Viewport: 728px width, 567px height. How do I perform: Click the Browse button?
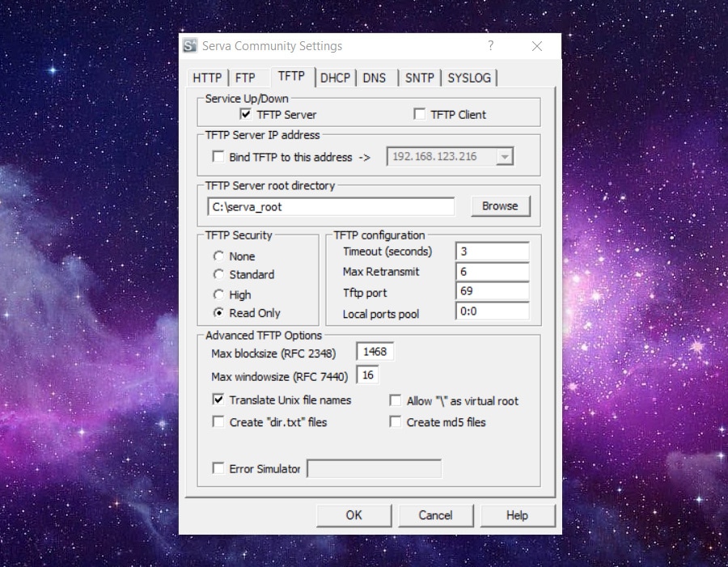[500, 206]
